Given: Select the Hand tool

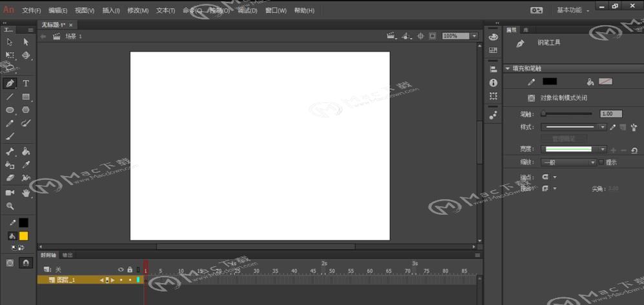Looking at the screenshot, I should pyautogui.click(x=26, y=193).
